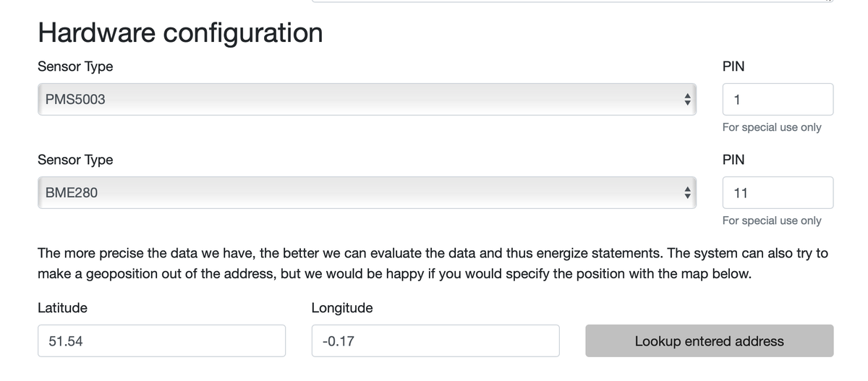
Task: Focus the PIN field containing 11
Action: tap(778, 192)
